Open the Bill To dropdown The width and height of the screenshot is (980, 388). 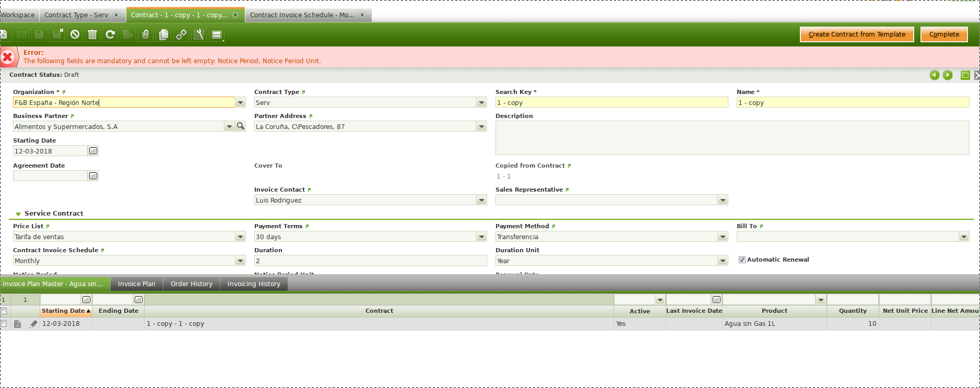(x=964, y=237)
